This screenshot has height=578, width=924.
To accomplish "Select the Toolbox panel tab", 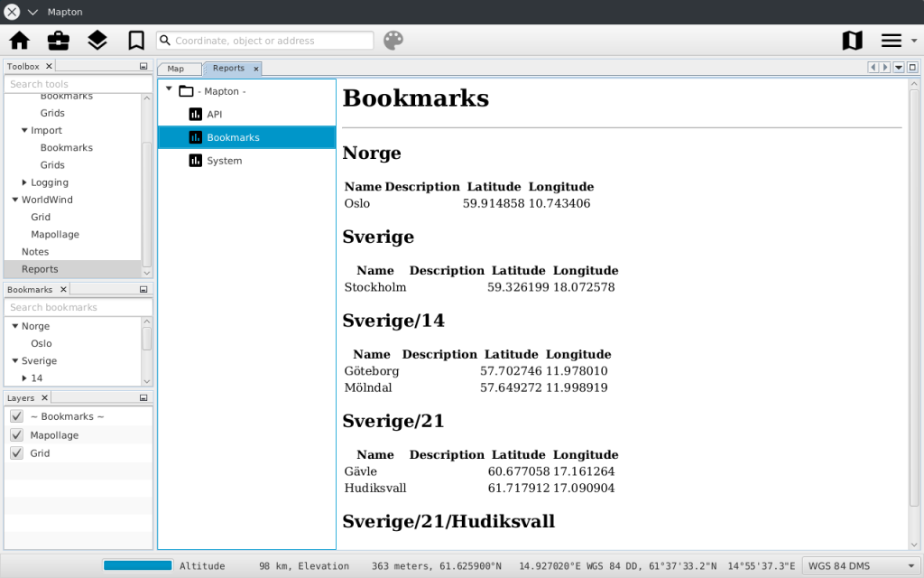I will (x=23, y=66).
